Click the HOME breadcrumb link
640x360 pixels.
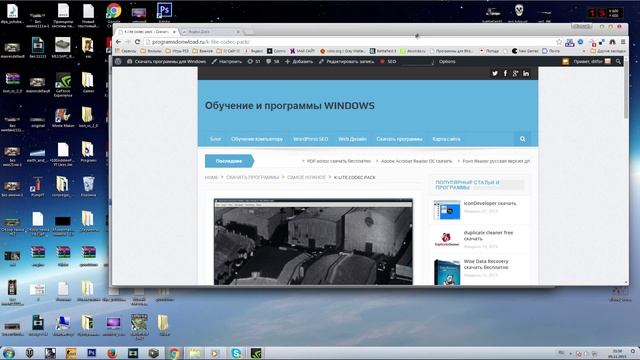coord(211,178)
